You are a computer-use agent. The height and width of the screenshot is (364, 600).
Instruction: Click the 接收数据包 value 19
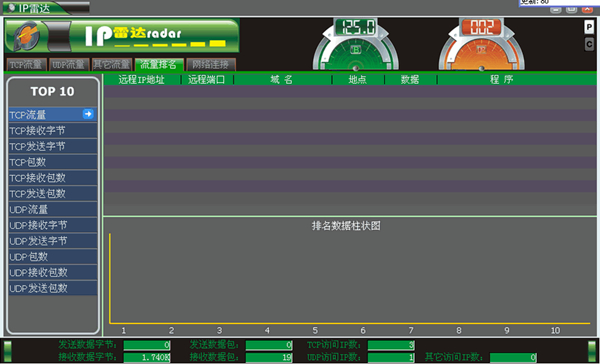[269, 358]
